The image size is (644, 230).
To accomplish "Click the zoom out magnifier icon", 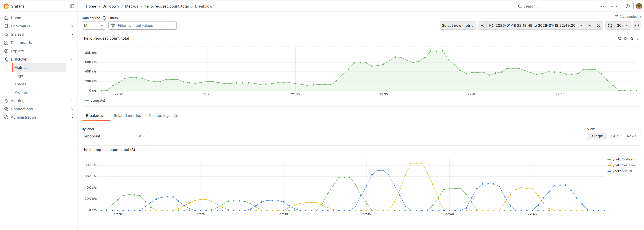I will [x=599, y=25].
